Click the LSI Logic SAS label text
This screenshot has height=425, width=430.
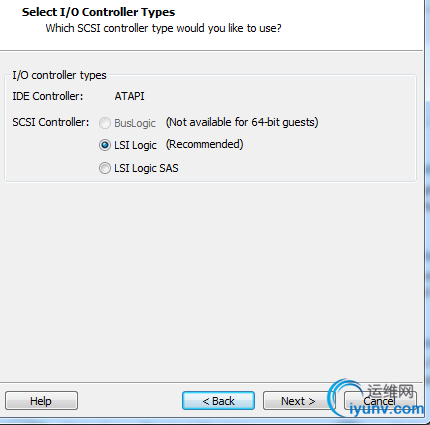[146, 168]
